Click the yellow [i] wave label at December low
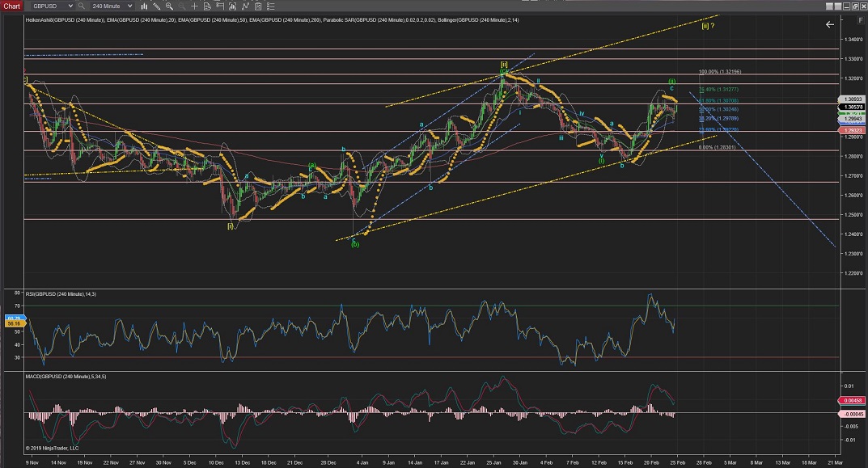Image resolution: width=868 pixels, height=468 pixels. (x=231, y=226)
